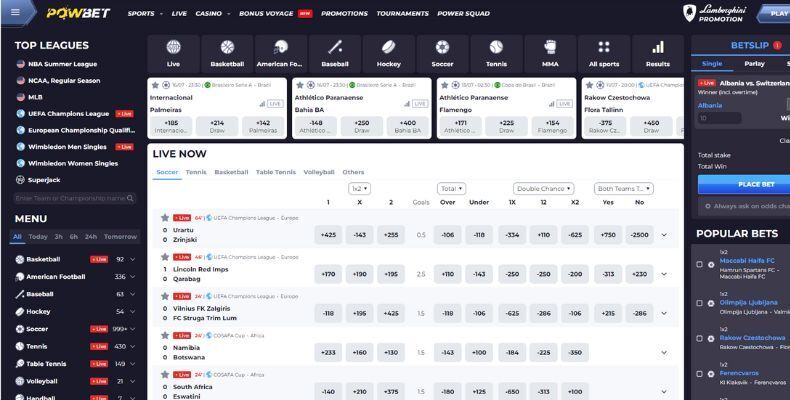Expand more markets for Namibia vs Botswana
The height and width of the screenshot is (400, 790).
pos(664,353)
